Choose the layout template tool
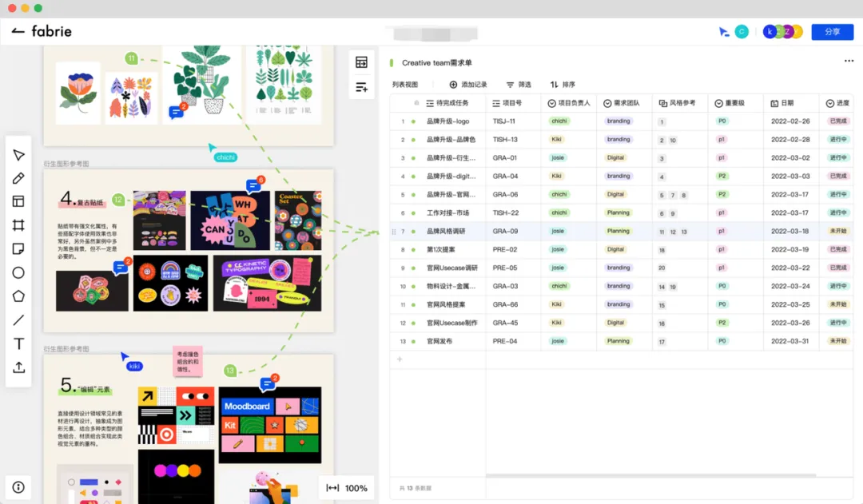 18,201
